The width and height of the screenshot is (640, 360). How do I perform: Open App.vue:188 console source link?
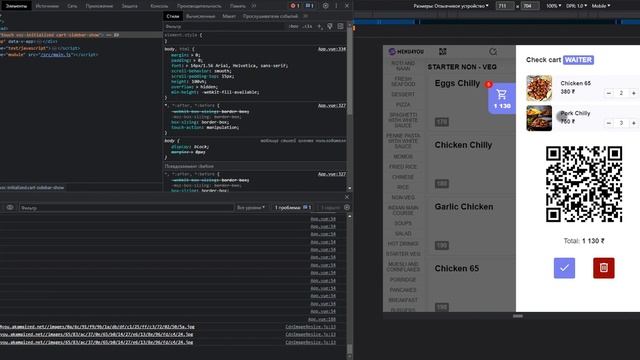(x=322, y=319)
